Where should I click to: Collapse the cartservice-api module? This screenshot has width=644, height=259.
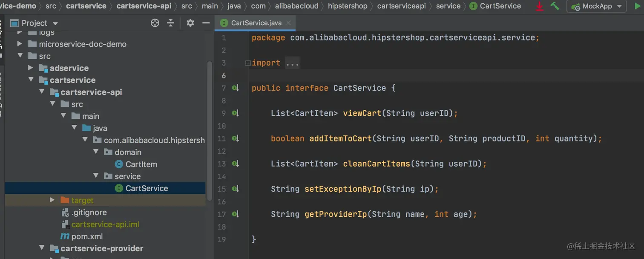pos(42,92)
